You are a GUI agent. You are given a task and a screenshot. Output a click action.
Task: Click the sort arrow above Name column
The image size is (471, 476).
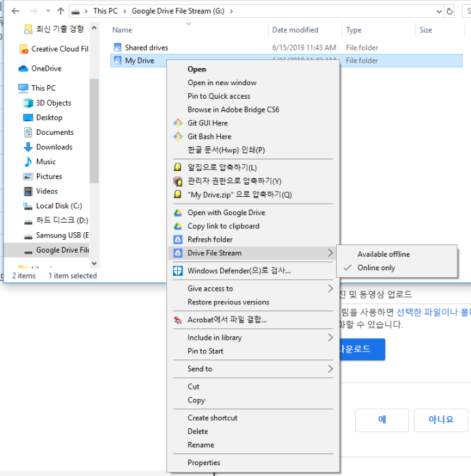tap(189, 23)
